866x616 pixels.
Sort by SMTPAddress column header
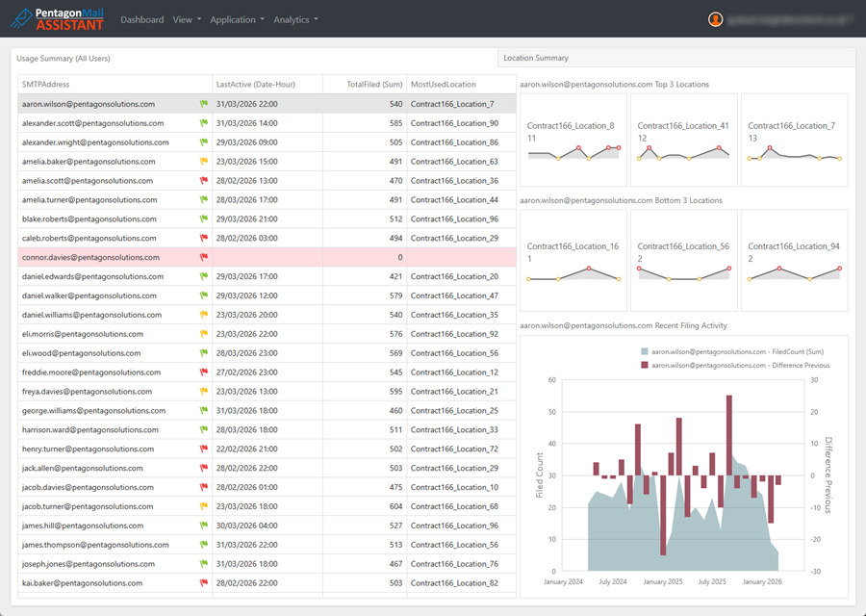point(46,85)
